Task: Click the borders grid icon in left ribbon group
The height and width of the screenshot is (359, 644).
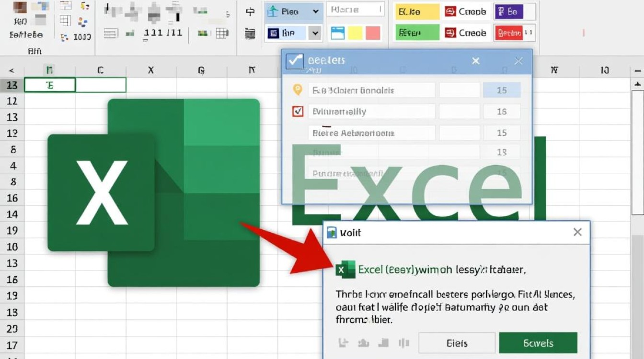Action: pyautogui.click(x=65, y=21)
